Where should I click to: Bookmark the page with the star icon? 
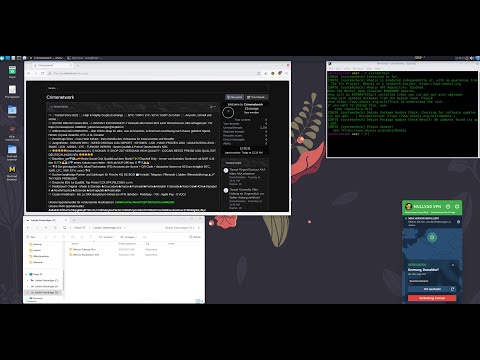259,73
